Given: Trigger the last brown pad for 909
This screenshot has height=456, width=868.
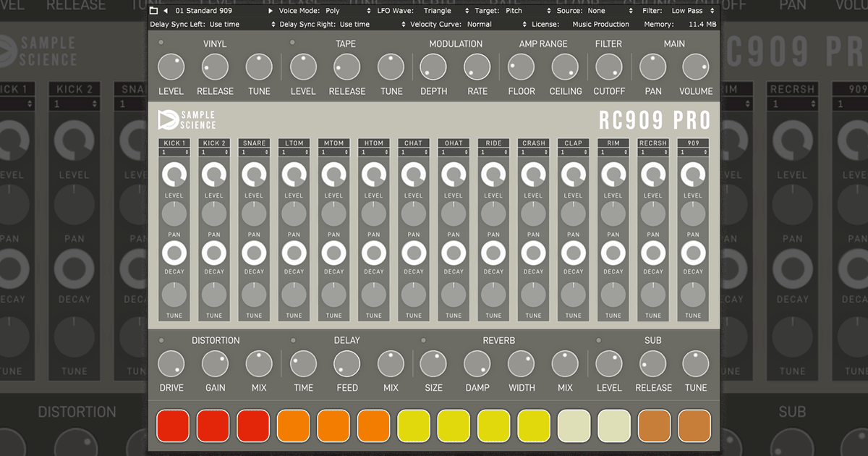Looking at the screenshot, I should [x=694, y=426].
